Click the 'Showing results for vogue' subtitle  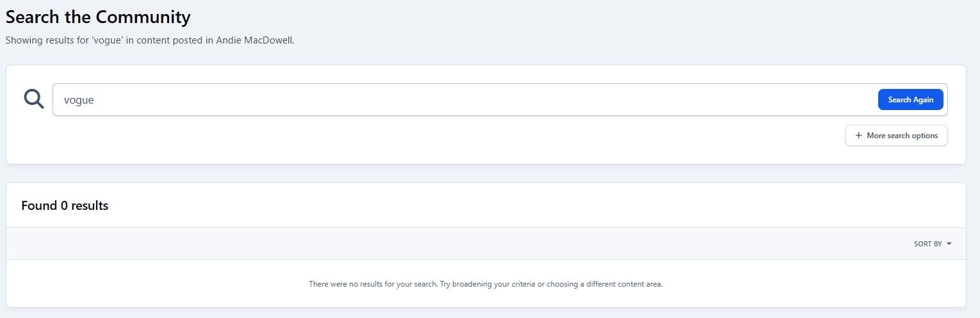[x=96, y=40]
